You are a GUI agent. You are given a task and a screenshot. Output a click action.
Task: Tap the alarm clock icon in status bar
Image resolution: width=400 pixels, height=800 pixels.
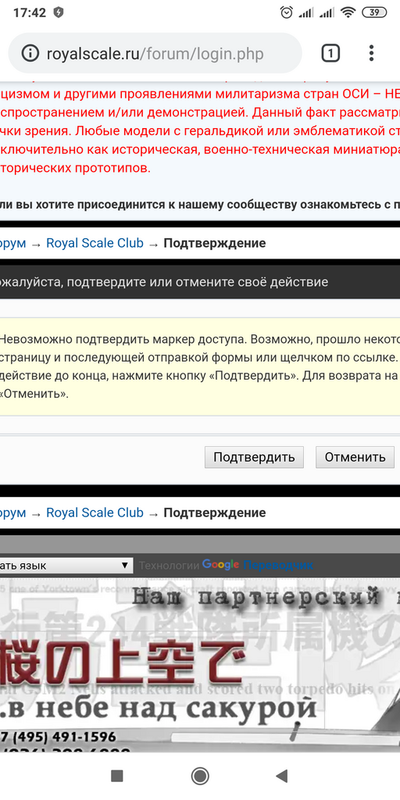[x=286, y=13]
